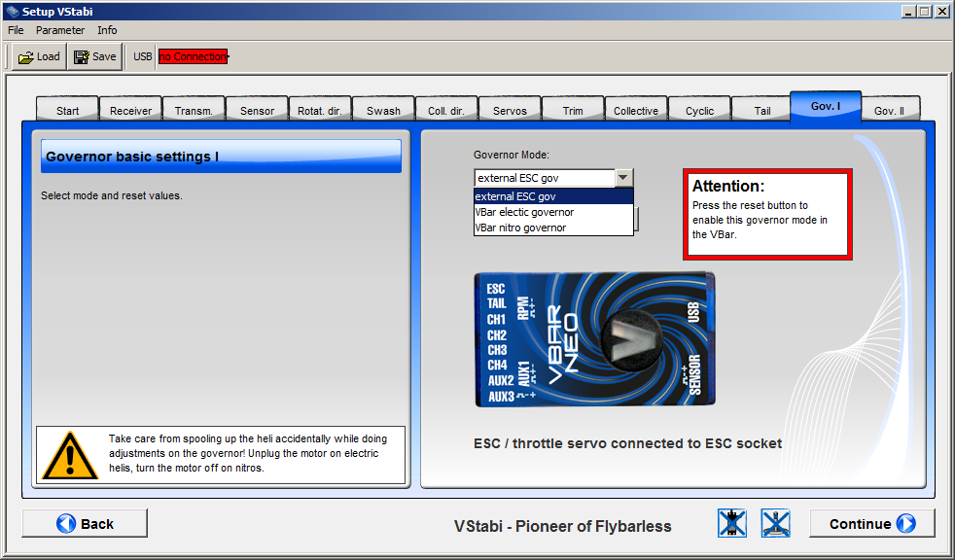
Task: Open the File menu
Action: point(16,30)
